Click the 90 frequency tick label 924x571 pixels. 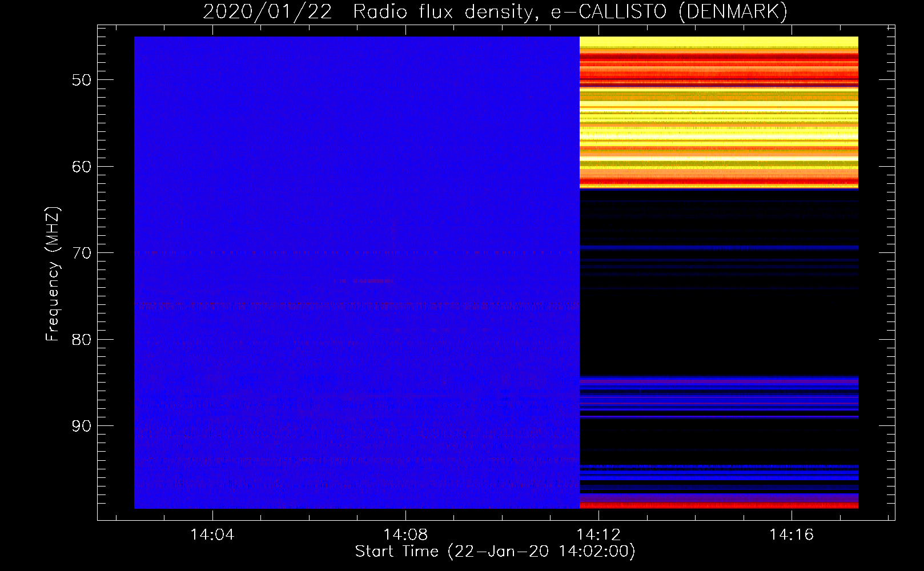click(x=82, y=426)
